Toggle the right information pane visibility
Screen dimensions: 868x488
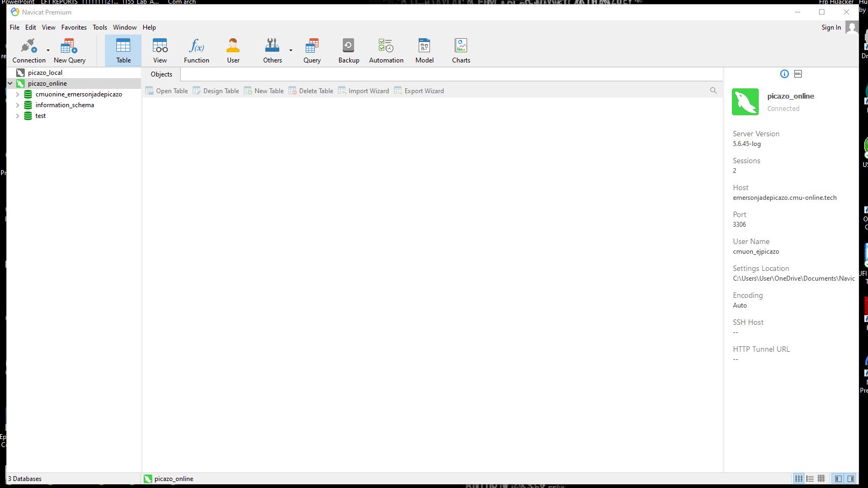click(851, 478)
